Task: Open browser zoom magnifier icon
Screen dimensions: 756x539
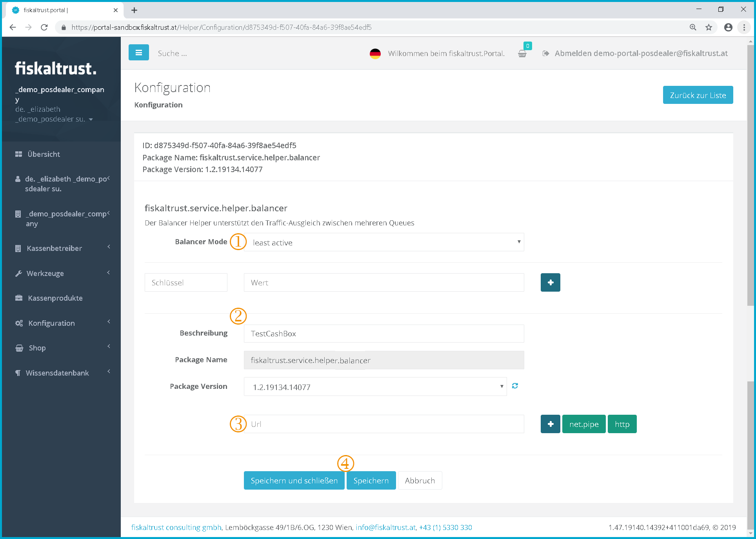Action: coord(693,27)
